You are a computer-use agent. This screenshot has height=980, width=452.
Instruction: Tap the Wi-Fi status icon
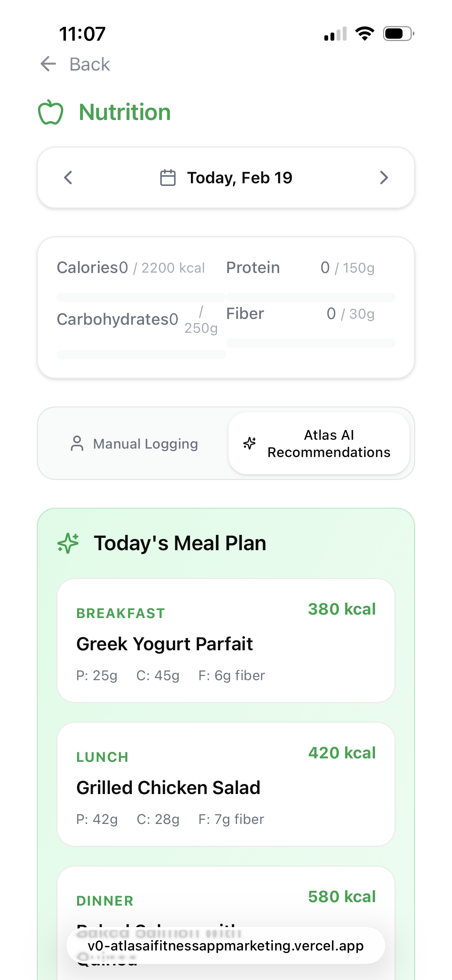point(365,34)
